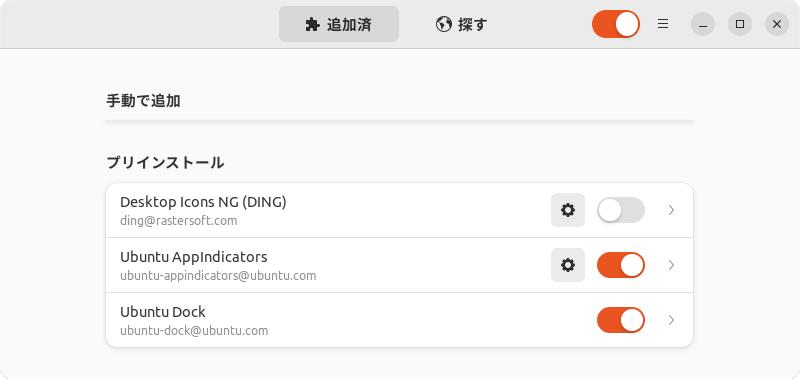Expand the Ubuntu Dock row chevron
Image resolution: width=800 pixels, height=379 pixels.
pyautogui.click(x=671, y=320)
